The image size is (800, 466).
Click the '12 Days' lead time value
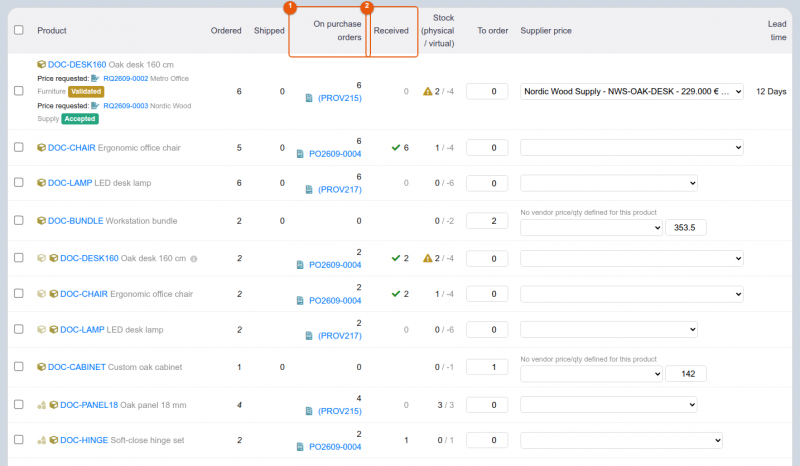(x=771, y=91)
